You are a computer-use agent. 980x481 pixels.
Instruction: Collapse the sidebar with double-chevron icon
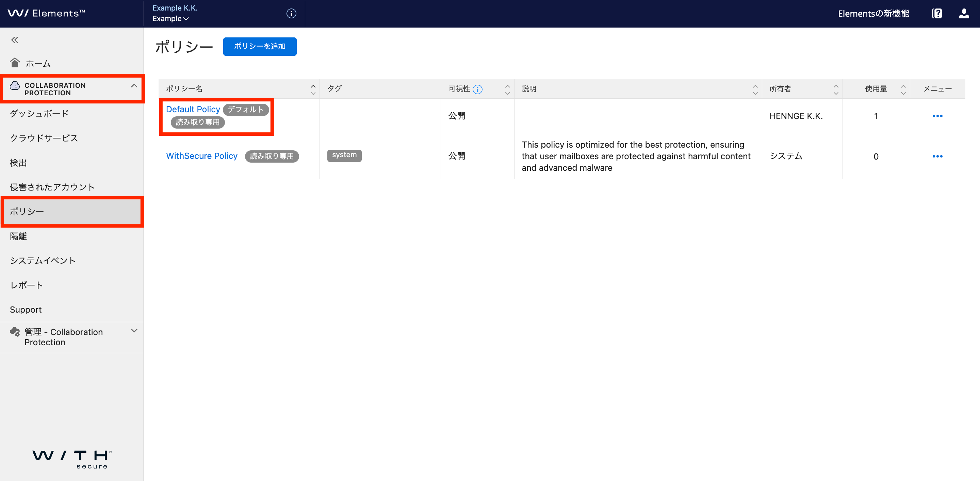[x=15, y=40]
